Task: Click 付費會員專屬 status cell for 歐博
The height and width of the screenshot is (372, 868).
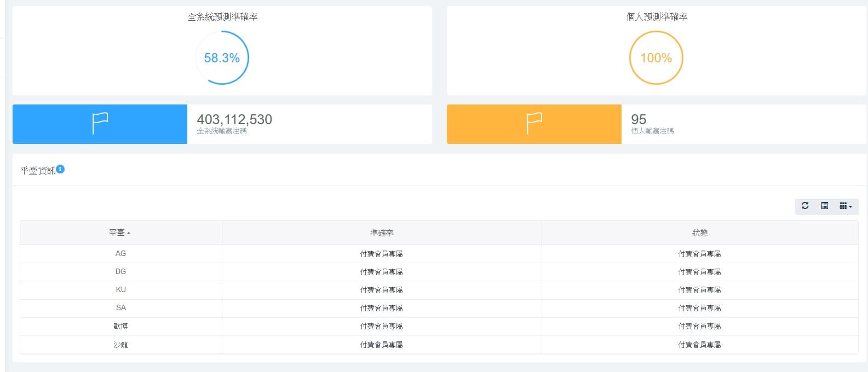Action: click(x=700, y=326)
